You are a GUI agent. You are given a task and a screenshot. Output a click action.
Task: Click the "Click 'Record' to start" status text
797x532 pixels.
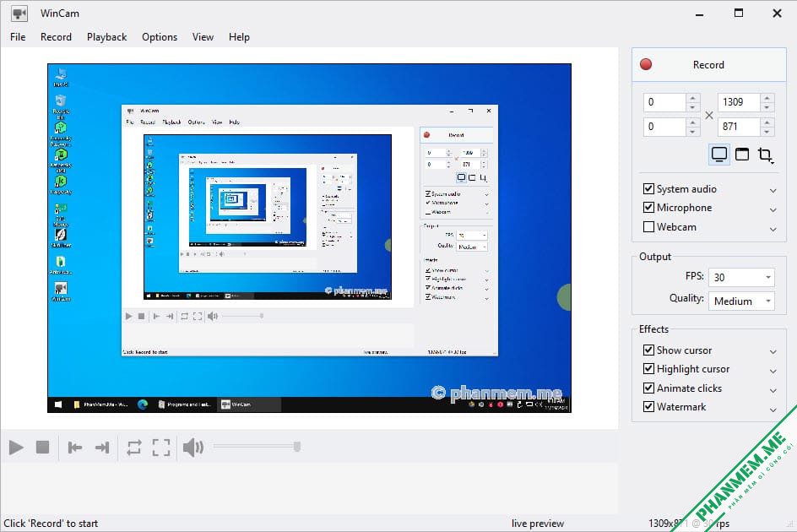(x=51, y=524)
